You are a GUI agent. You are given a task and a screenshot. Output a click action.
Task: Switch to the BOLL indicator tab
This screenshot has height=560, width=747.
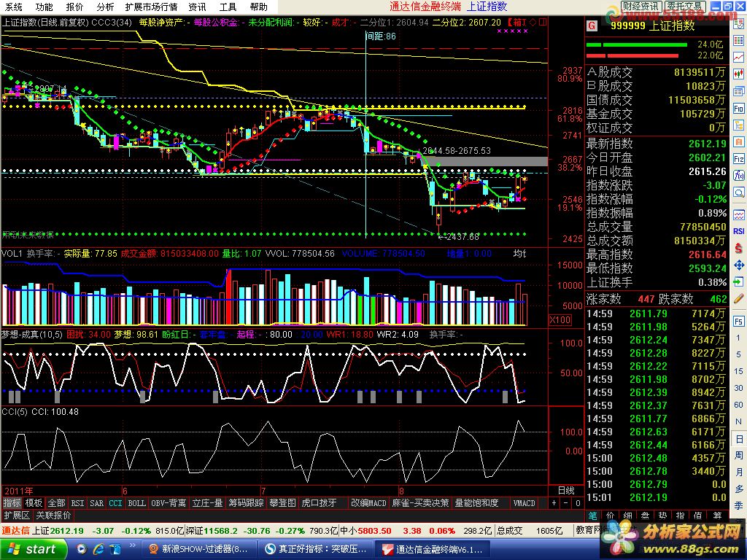136,503
